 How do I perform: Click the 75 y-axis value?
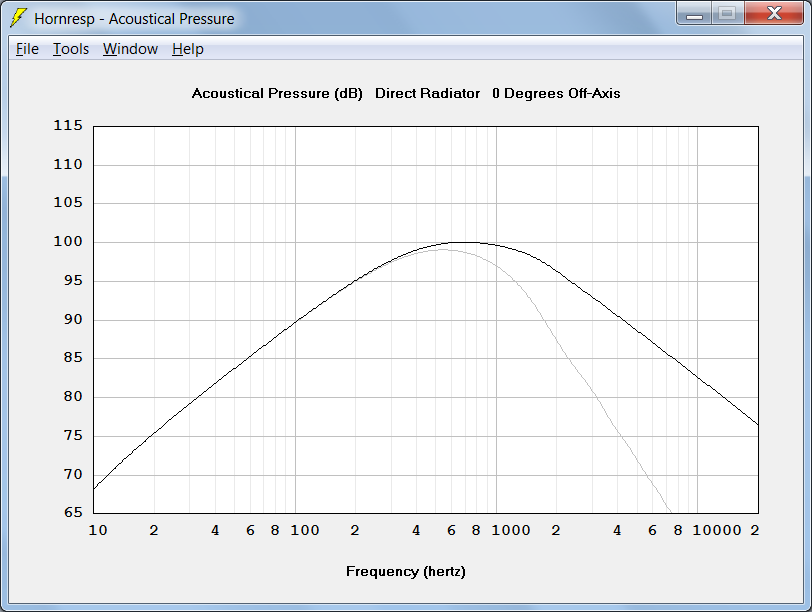click(73, 435)
